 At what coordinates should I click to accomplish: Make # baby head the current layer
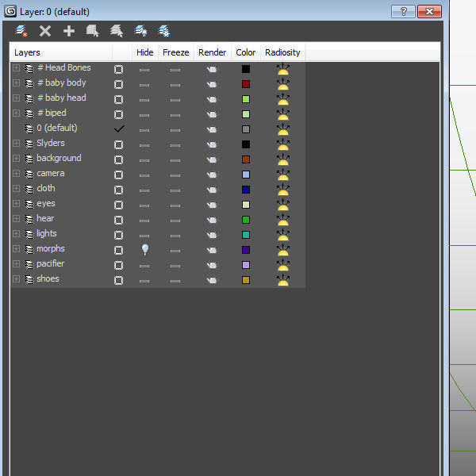click(x=119, y=100)
